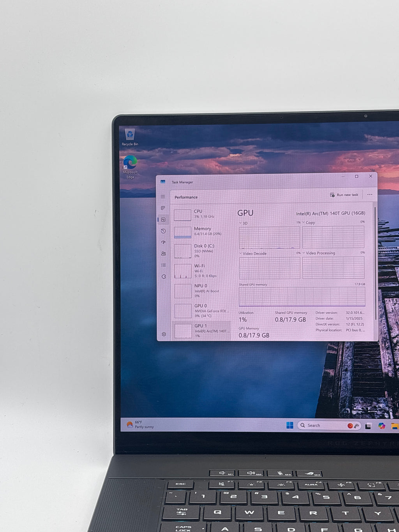The width and height of the screenshot is (399, 532).
Task: Click the DirectX version '12 (FL 12.2)' value
Action: 355,324
